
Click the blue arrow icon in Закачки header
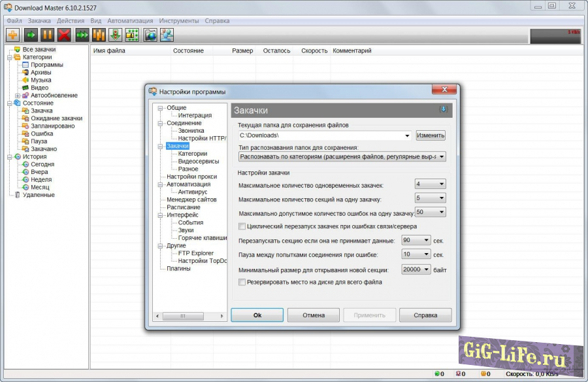pos(443,110)
